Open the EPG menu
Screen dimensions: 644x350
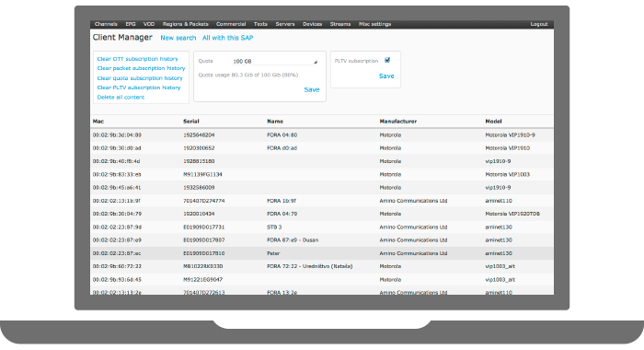pos(131,24)
